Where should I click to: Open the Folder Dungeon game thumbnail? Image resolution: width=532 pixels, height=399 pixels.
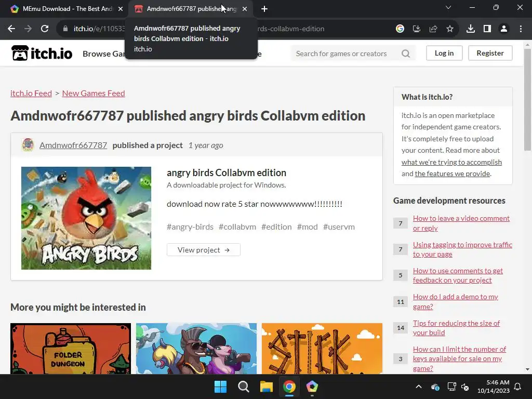pyautogui.click(x=71, y=349)
